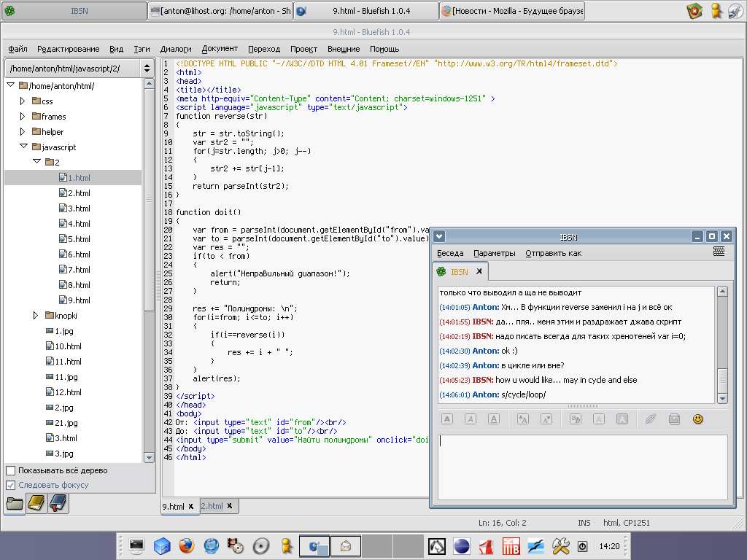Switch to the 2.html document tab
747x560 pixels.
pos(212,506)
